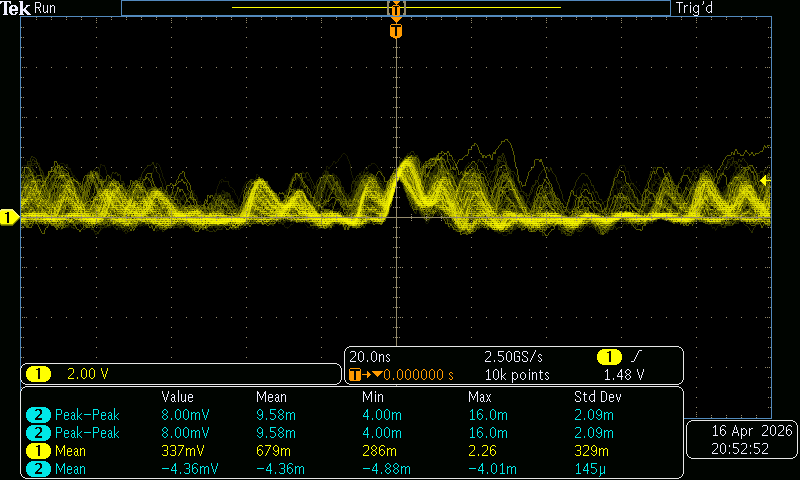
Task: Click the 679m mean statistic
Action: (273, 451)
